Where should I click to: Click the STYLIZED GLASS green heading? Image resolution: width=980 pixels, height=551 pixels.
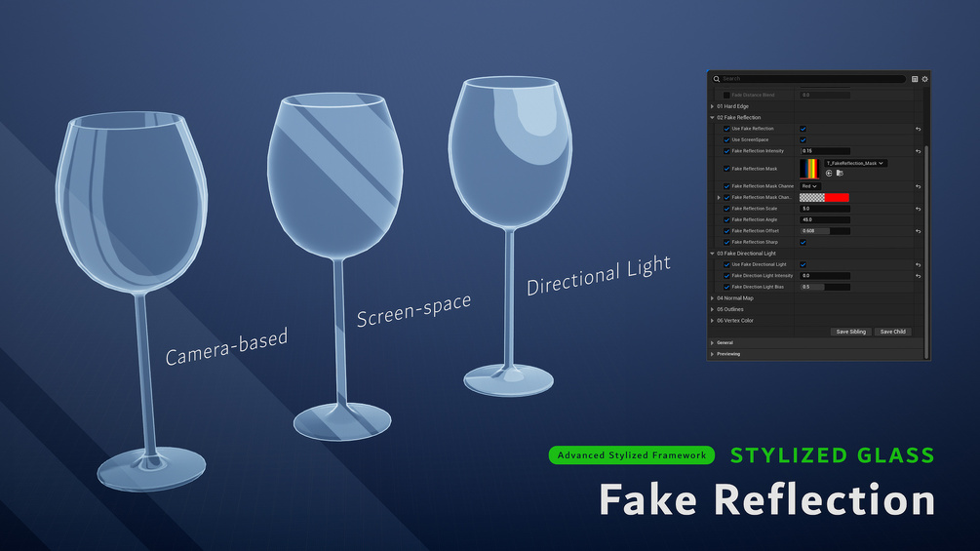pos(833,455)
